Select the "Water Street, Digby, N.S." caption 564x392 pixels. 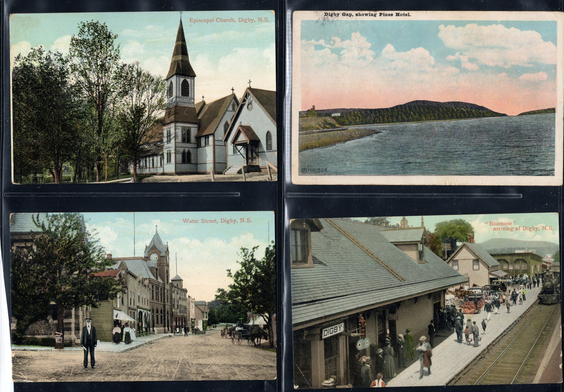point(217,221)
